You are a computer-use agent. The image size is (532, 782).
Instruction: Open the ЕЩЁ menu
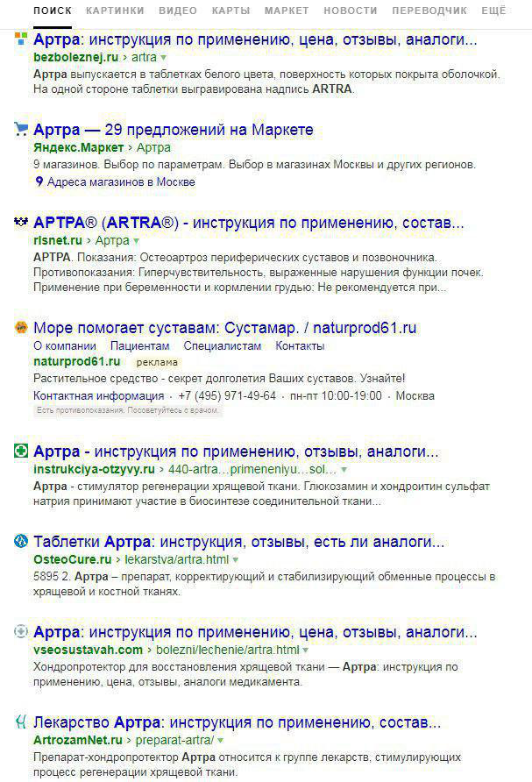[493, 11]
